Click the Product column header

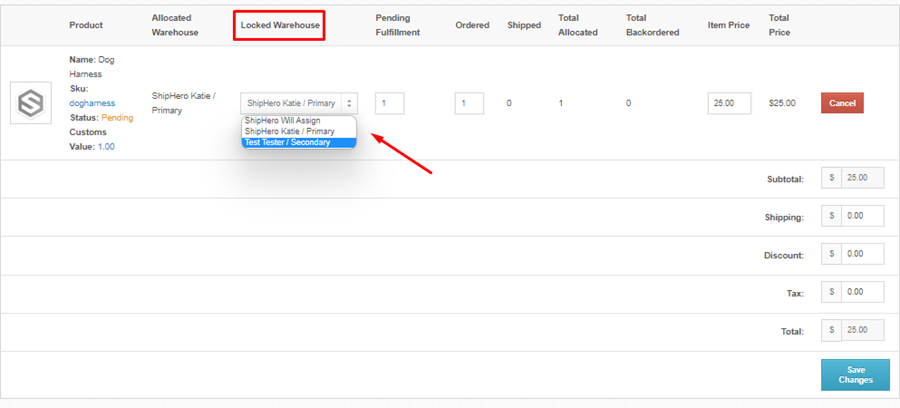click(x=86, y=25)
